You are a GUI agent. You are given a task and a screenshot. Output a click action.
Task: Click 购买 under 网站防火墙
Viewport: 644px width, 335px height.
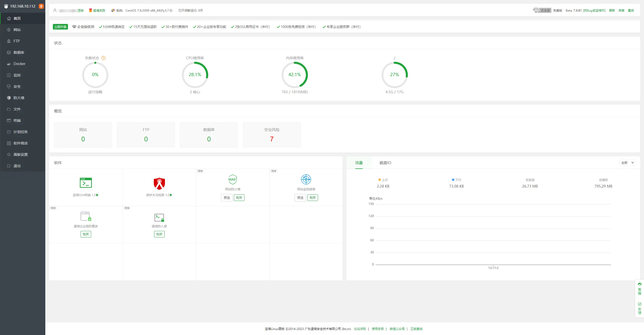coord(239,198)
